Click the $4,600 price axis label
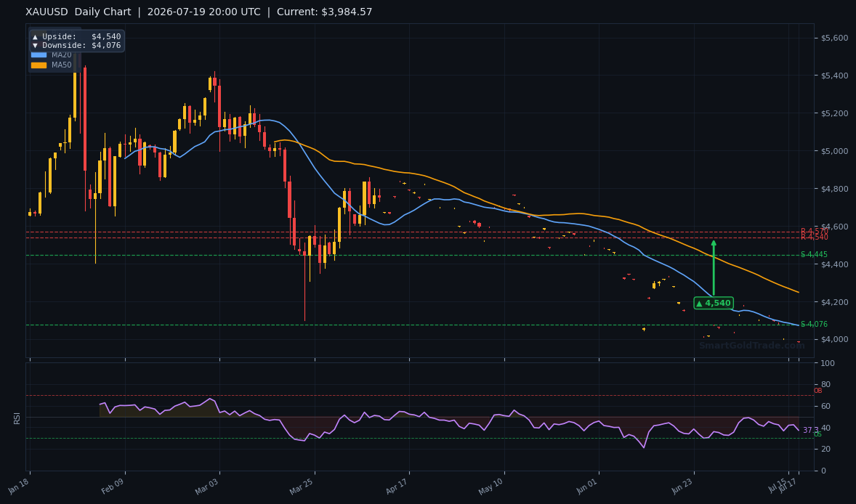The height and width of the screenshot is (504, 856). [835, 227]
